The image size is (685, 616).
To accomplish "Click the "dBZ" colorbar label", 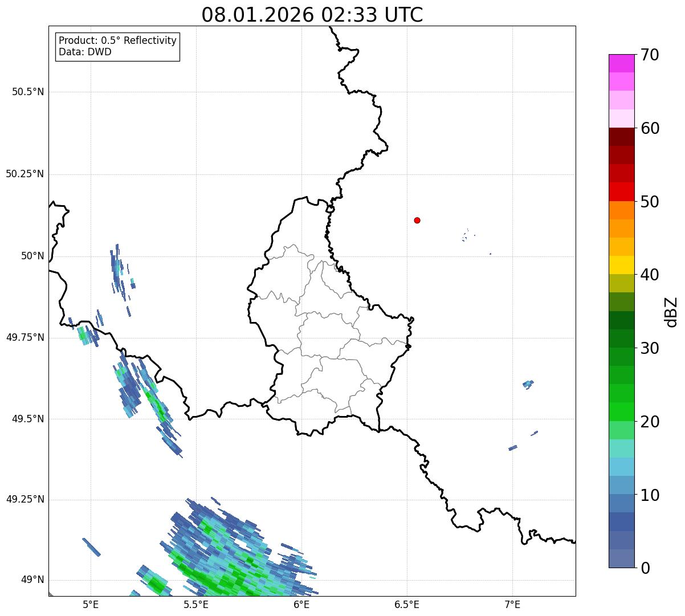I will (671, 311).
